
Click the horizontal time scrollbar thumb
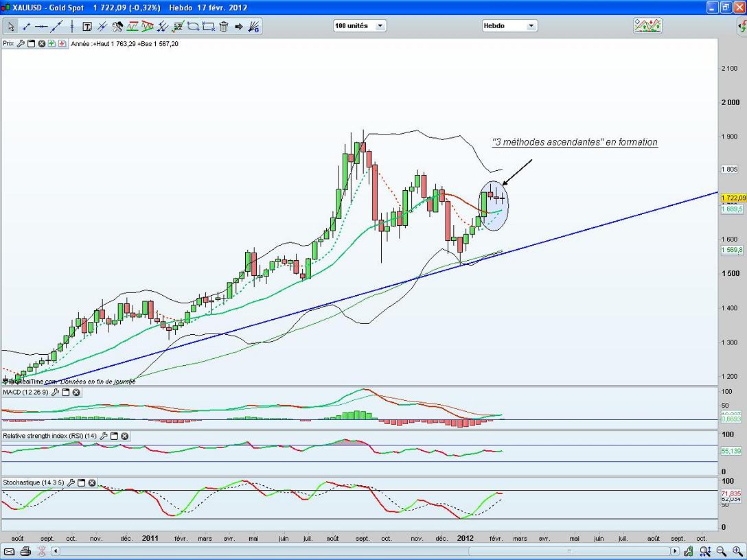click(568, 551)
